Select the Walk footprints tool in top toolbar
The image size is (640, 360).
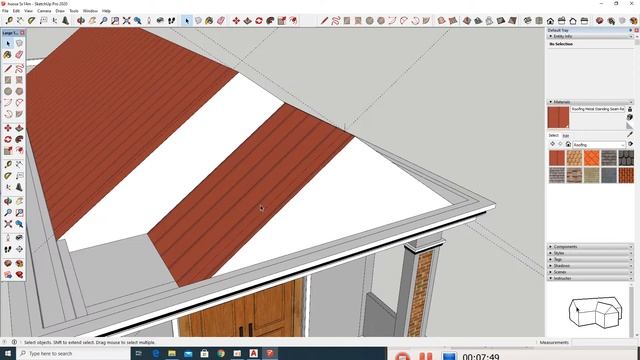coord(171,20)
